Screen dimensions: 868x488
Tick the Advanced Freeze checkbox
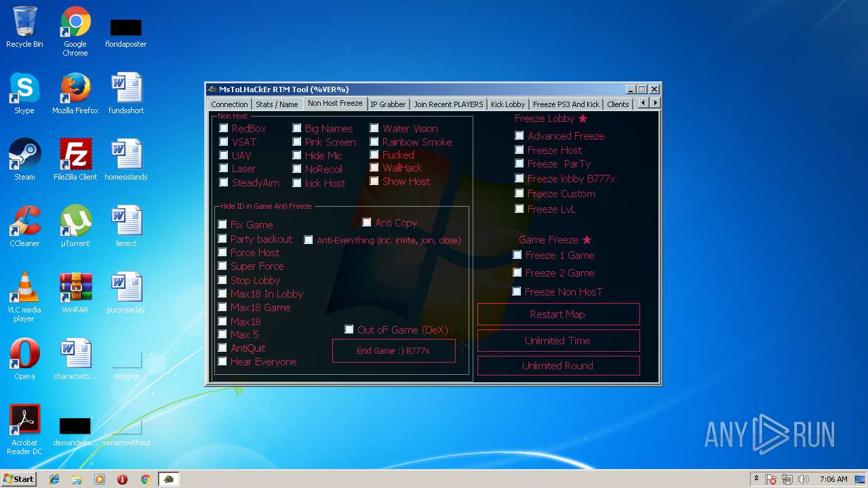click(519, 136)
